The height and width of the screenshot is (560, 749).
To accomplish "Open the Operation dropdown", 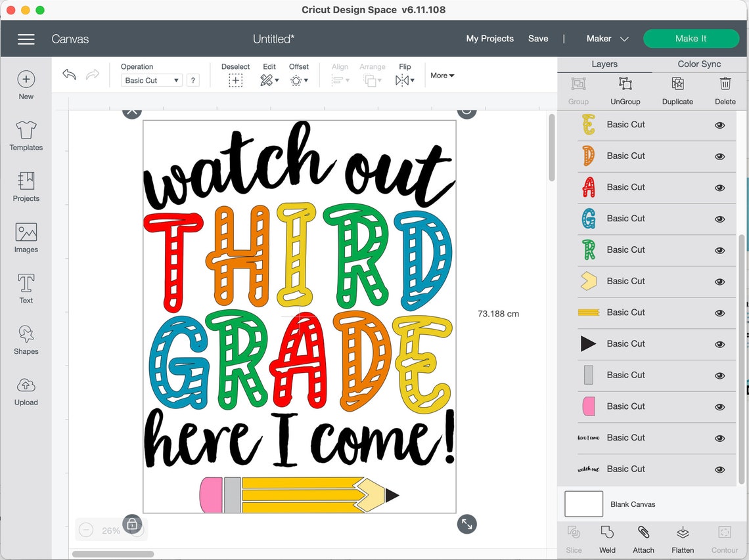I will 151,79.
